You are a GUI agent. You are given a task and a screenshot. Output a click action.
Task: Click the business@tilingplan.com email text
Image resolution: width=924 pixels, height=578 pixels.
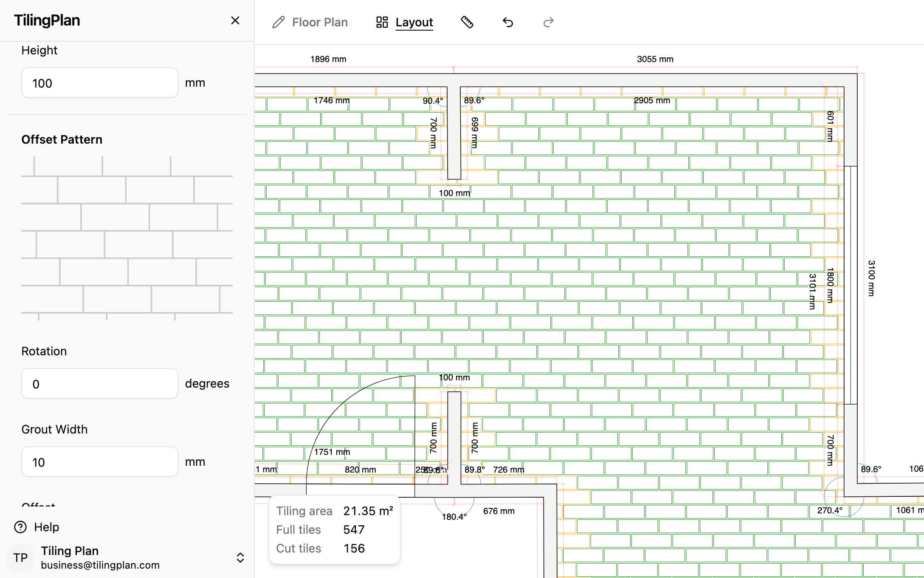click(100, 565)
